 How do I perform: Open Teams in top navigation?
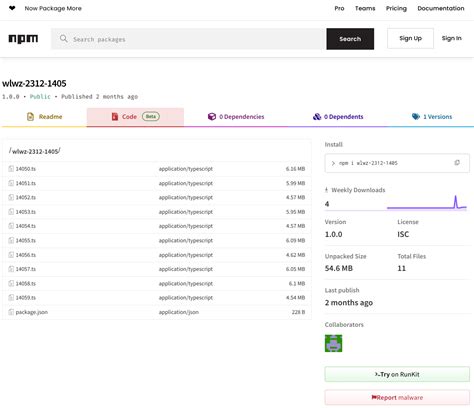pyautogui.click(x=365, y=8)
